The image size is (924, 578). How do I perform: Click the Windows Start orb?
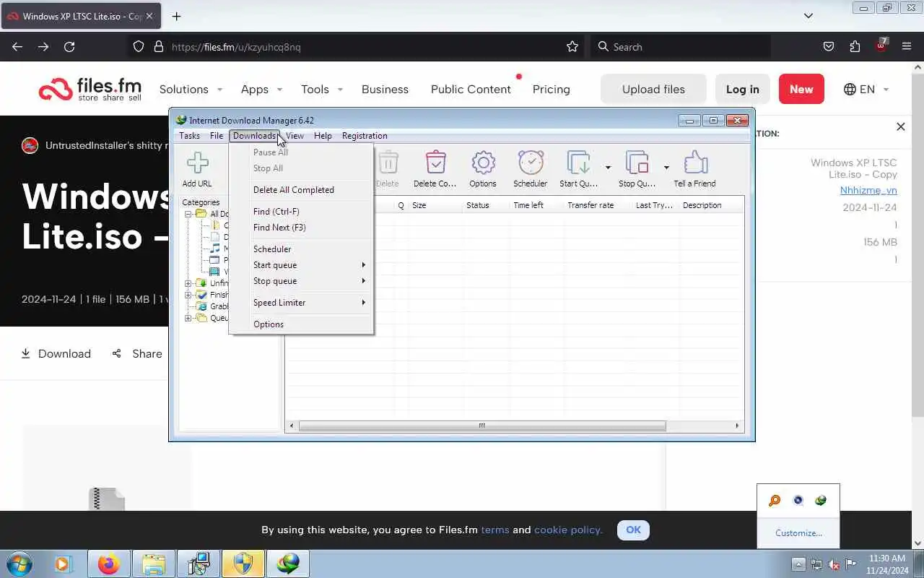(x=19, y=564)
